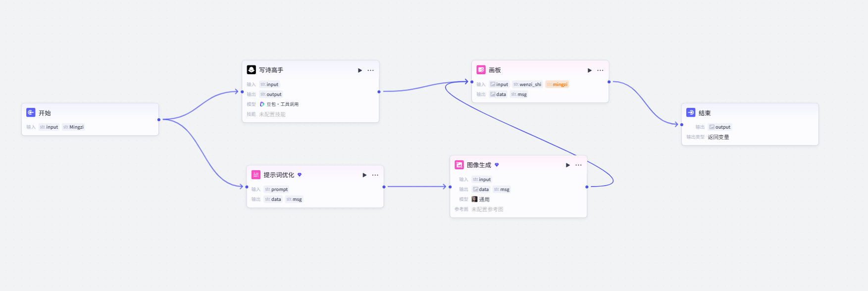Click the 画板 canvas node icon
The image size is (868, 291).
point(481,70)
